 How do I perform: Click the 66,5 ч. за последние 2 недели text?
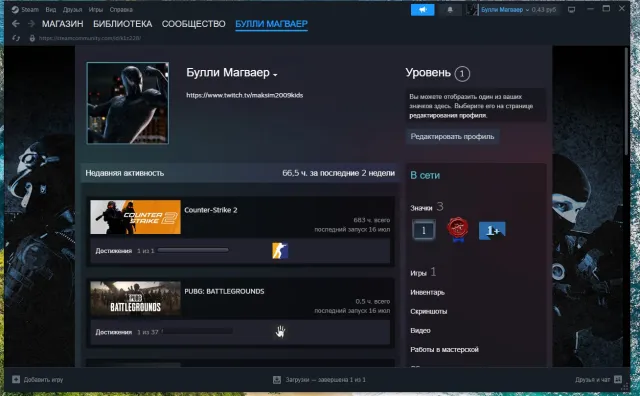tap(338, 173)
